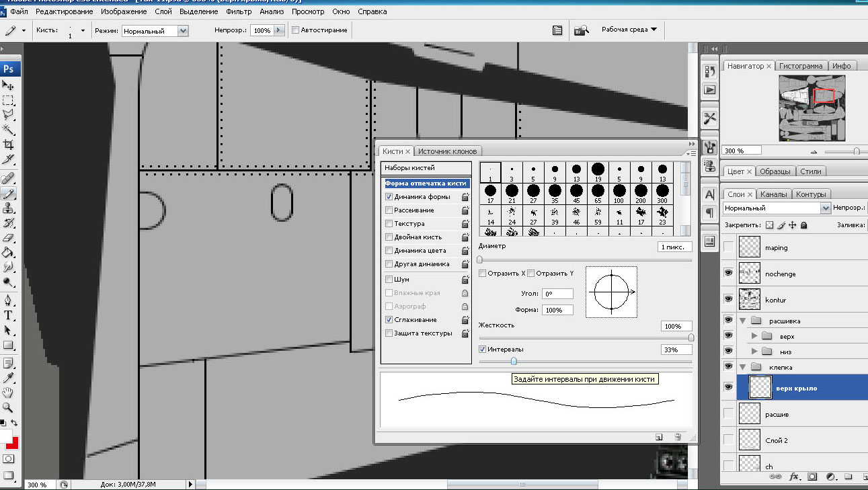The height and width of the screenshot is (490, 868).
Task: Pick the Eraser tool
Action: click(8, 237)
